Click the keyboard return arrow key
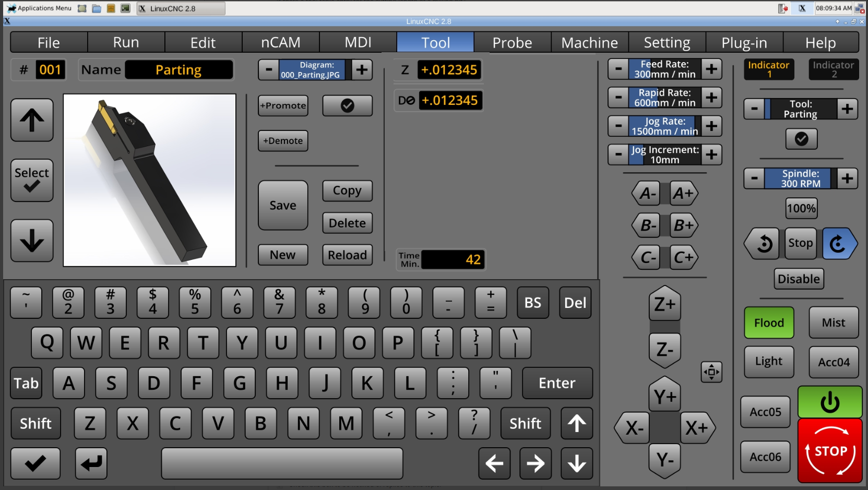The image size is (868, 490). pos(91,463)
